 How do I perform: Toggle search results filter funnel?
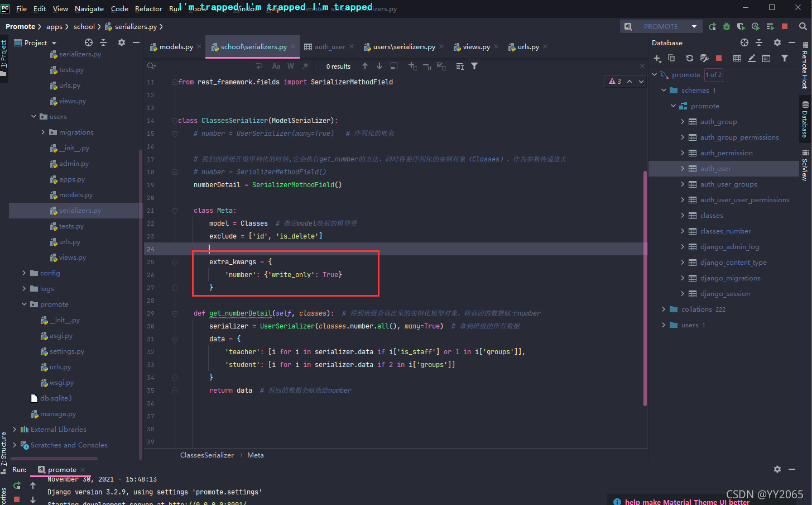tap(474, 66)
